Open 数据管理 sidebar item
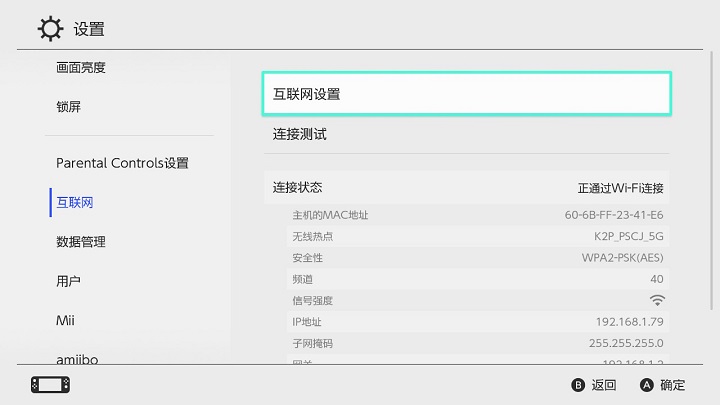720x405 pixels. click(x=81, y=242)
